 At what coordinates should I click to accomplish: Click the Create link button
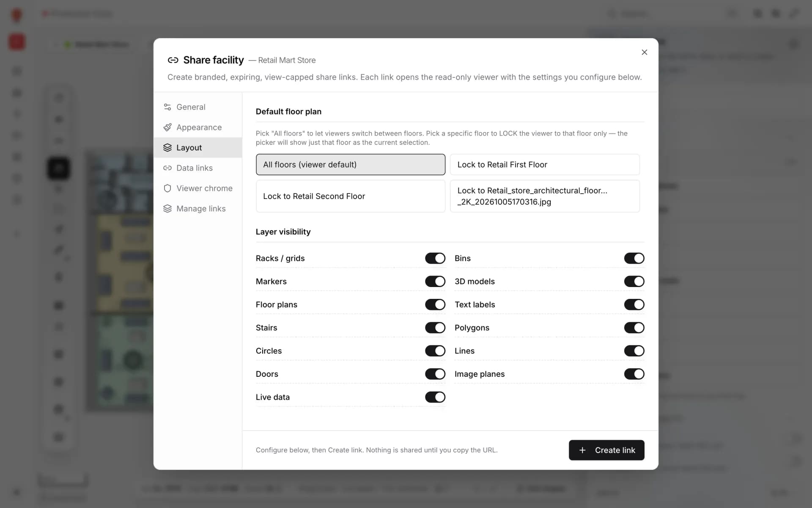(x=606, y=450)
